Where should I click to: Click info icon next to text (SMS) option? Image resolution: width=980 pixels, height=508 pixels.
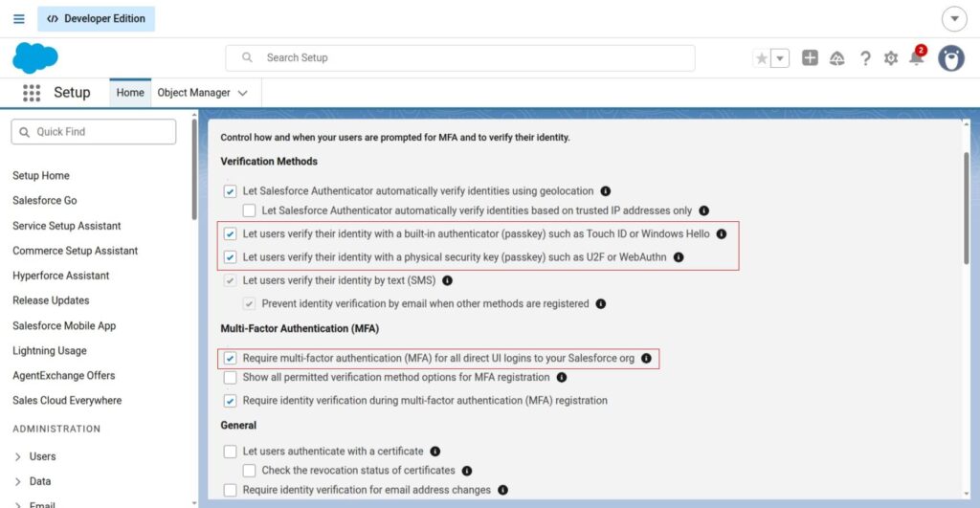point(448,280)
